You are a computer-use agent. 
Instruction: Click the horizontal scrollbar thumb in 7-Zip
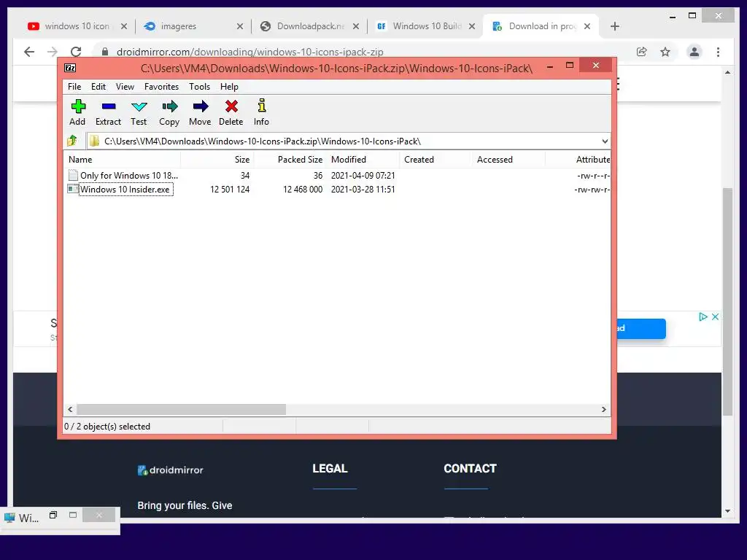[181, 410]
